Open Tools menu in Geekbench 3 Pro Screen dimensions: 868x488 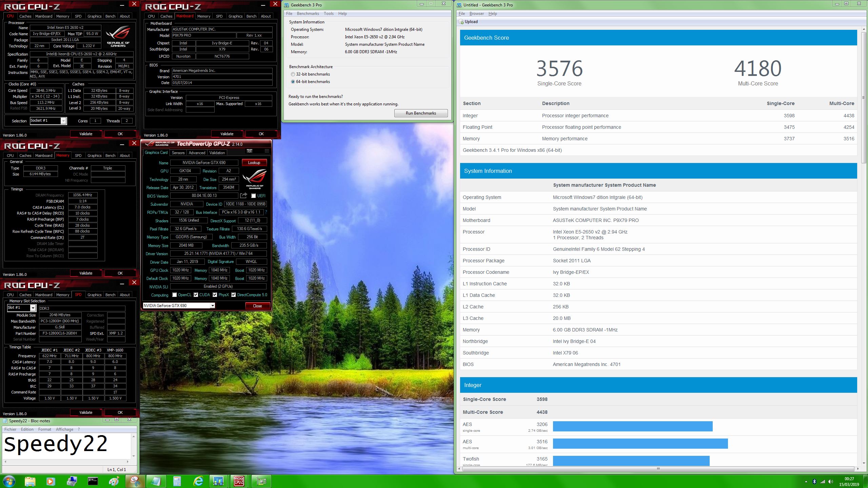[329, 14]
